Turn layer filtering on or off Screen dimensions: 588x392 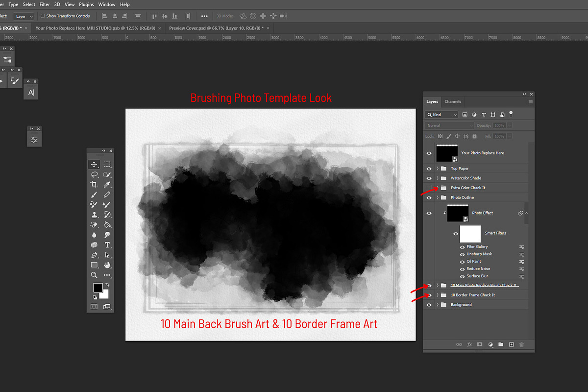tap(511, 114)
